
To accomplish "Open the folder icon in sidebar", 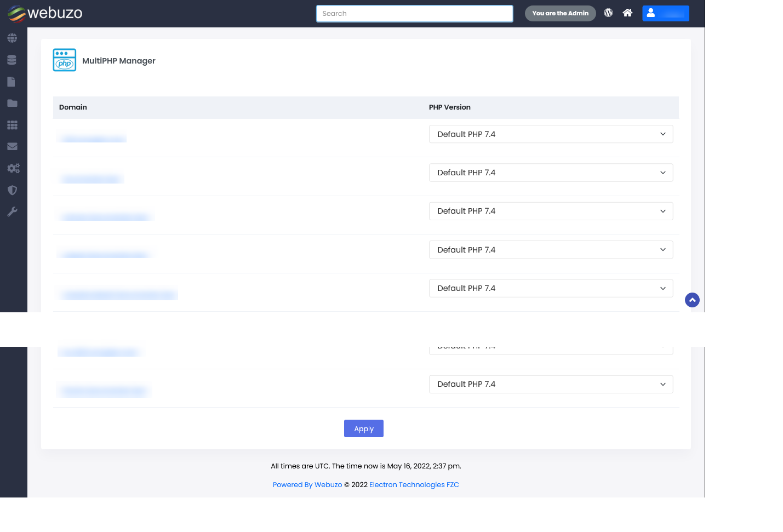I will click(x=12, y=104).
